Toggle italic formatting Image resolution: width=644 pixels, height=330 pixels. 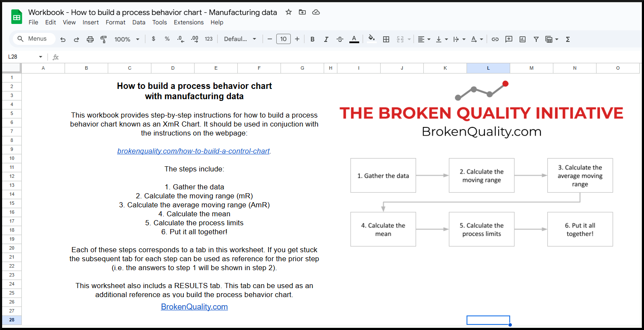[x=326, y=39]
